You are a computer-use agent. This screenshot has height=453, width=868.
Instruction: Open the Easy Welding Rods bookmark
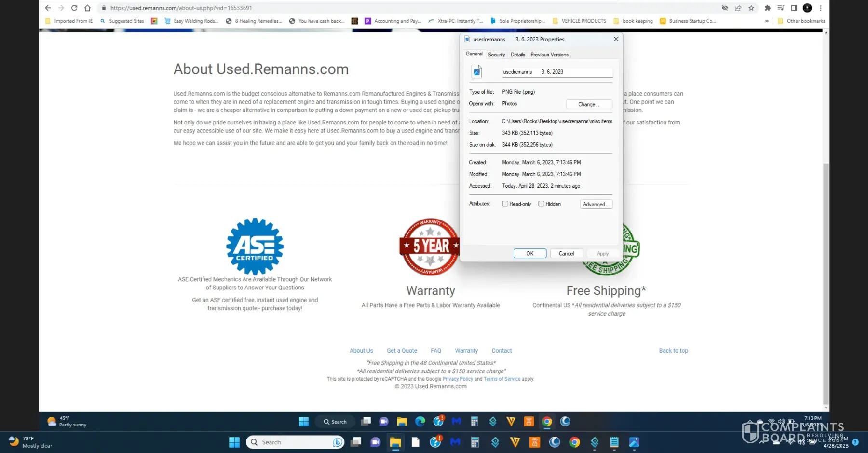pyautogui.click(x=191, y=21)
